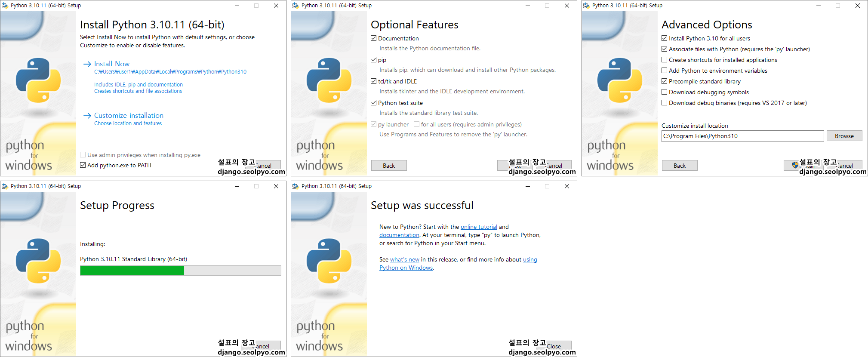Enable Download debug binaries checkbox
868x357 pixels.
point(665,103)
